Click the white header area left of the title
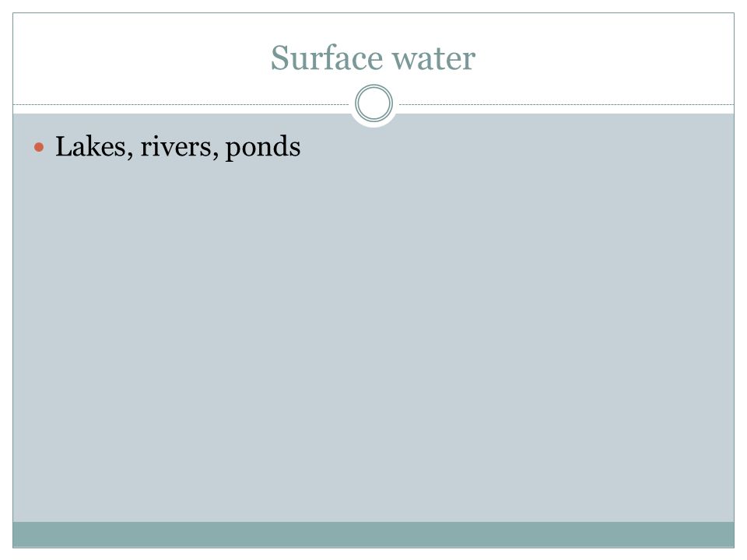The height and width of the screenshot is (560, 747). click(139, 57)
